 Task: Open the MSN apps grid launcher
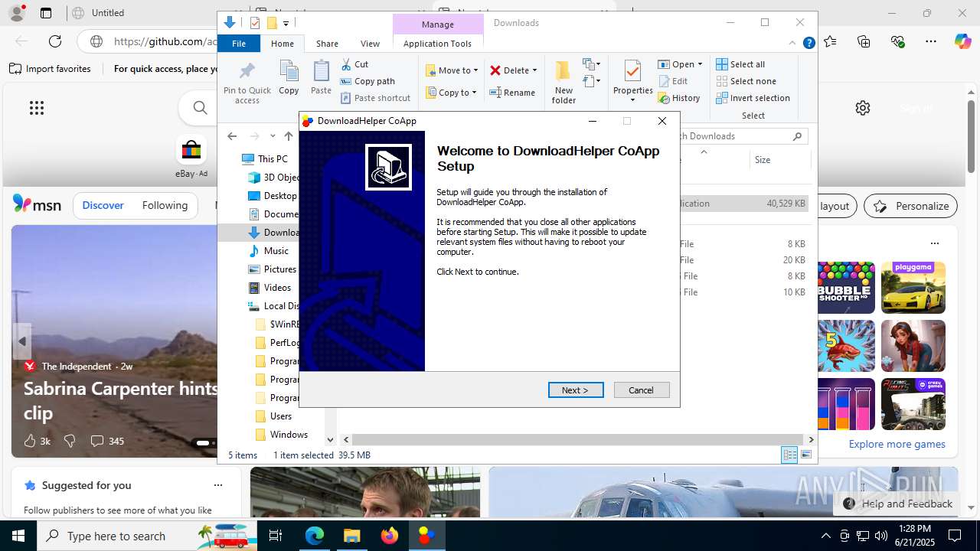(37, 108)
